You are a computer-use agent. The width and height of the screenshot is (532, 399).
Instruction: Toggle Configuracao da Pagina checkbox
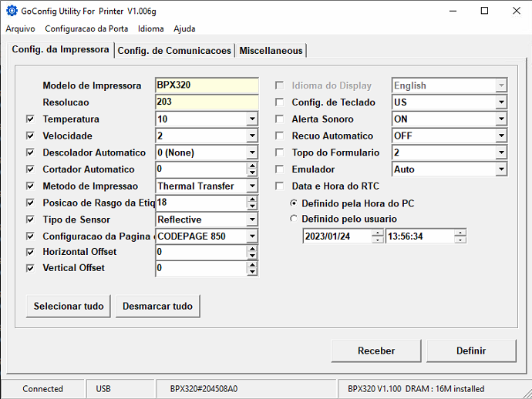30,236
